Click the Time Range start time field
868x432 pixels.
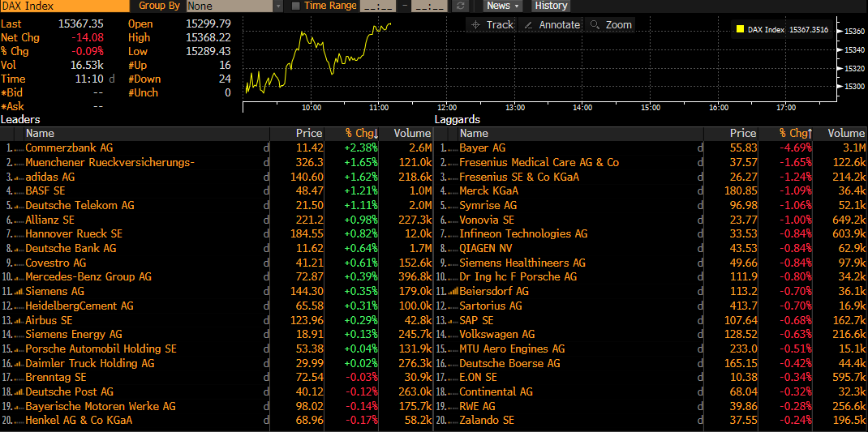(x=380, y=6)
